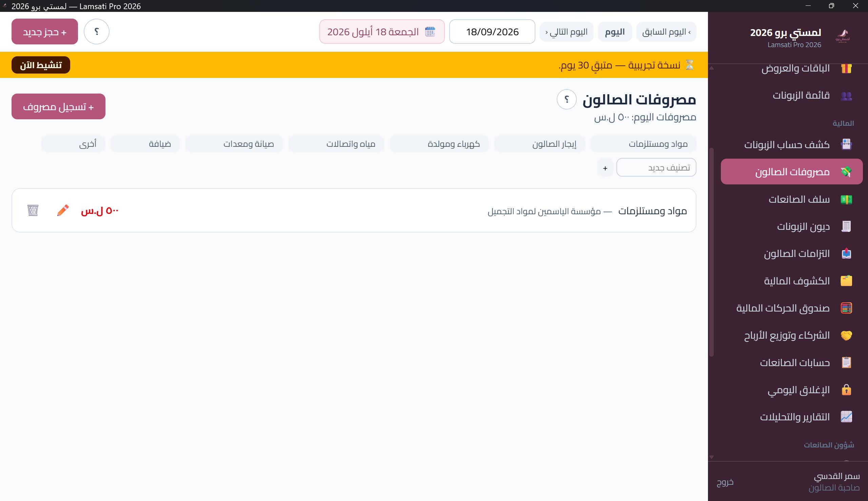Click the printer icon for كشف حساب الزبونات
Viewport: 868px width, 501px height.
pos(846,144)
